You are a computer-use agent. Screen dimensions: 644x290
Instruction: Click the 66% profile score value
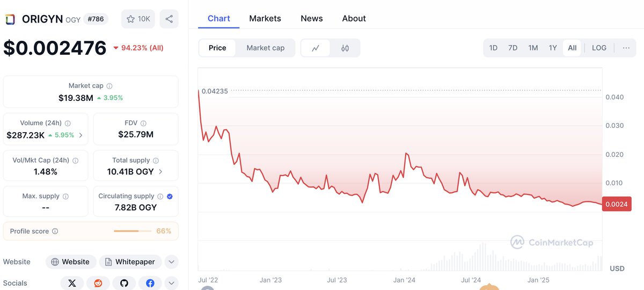click(x=164, y=231)
